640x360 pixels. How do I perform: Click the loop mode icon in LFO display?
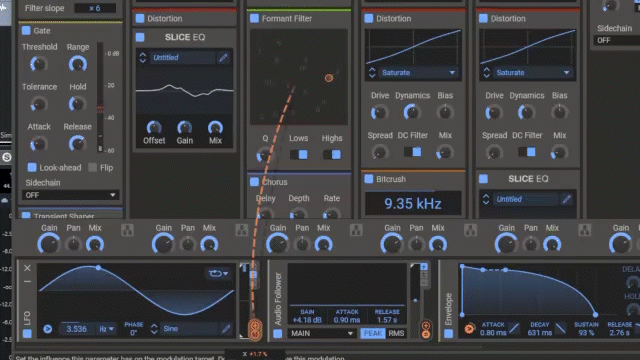[x=218, y=273]
